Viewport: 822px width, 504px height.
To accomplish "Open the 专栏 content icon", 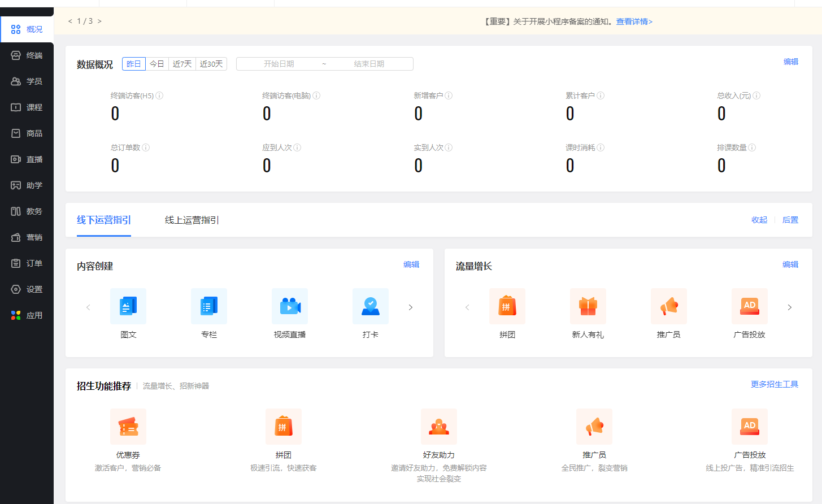I will click(x=209, y=306).
